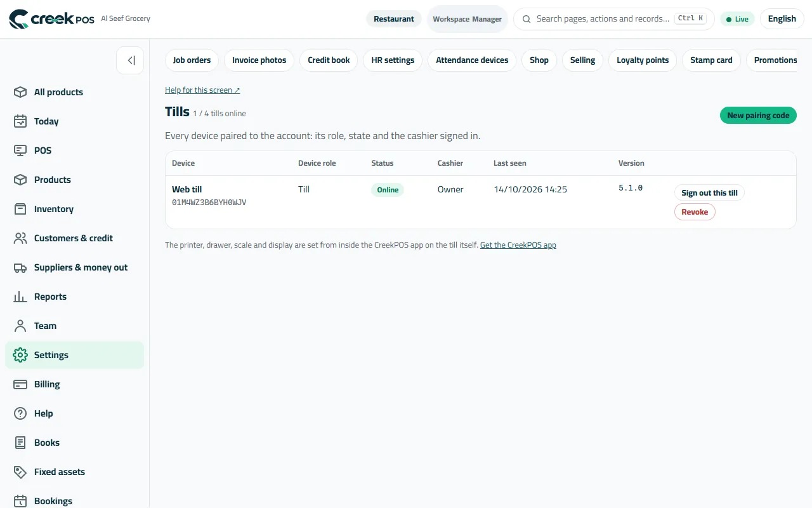
Task: Click the POS monitor icon
Action: coord(20,150)
